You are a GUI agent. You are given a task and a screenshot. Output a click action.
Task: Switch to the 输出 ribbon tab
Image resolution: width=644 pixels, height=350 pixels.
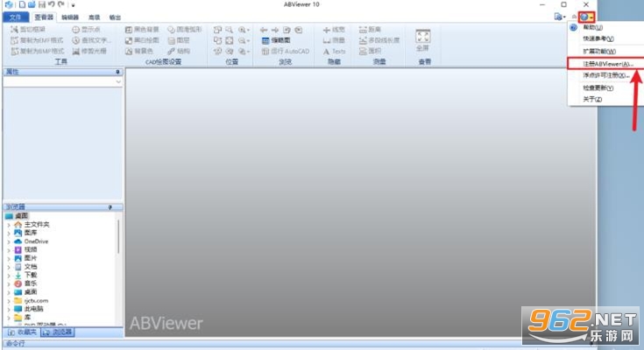115,17
